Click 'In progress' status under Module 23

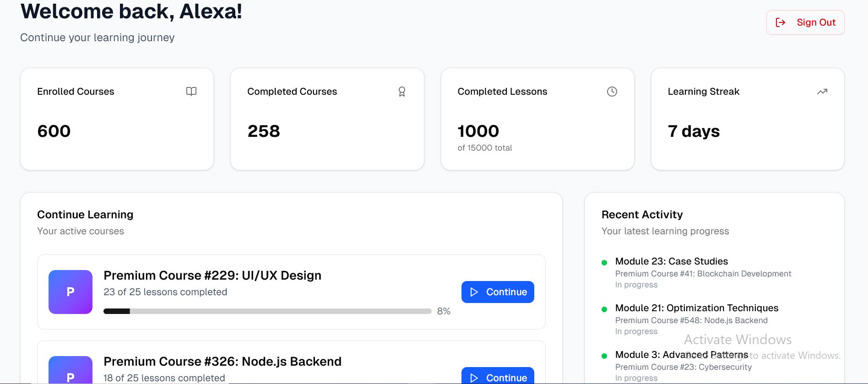pyautogui.click(x=636, y=285)
